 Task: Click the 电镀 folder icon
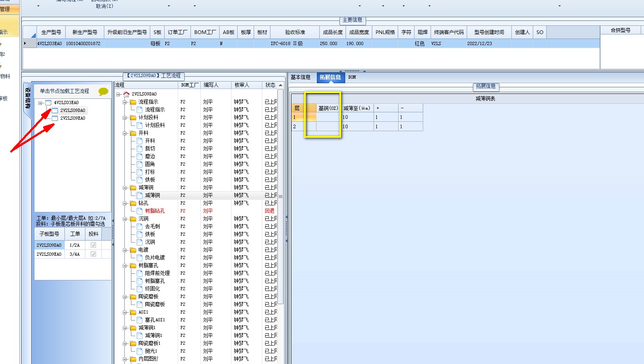[x=133, y=250]
